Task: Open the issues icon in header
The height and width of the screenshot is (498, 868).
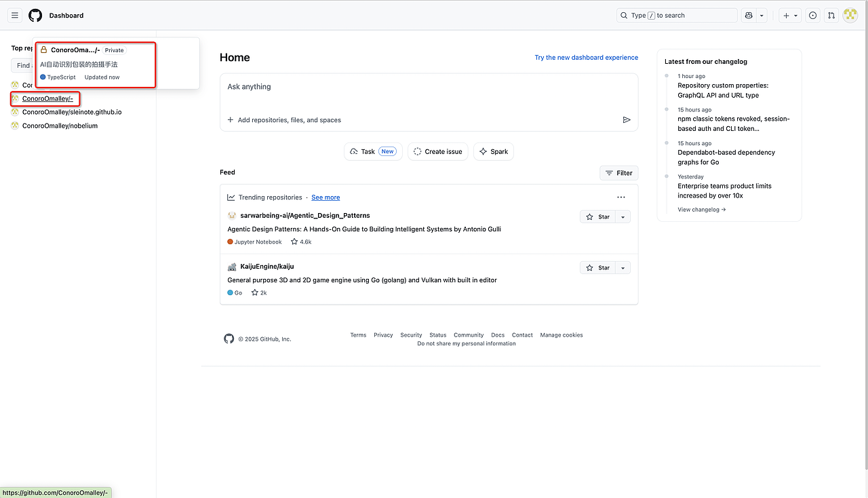Action: (x=812, y=15)
